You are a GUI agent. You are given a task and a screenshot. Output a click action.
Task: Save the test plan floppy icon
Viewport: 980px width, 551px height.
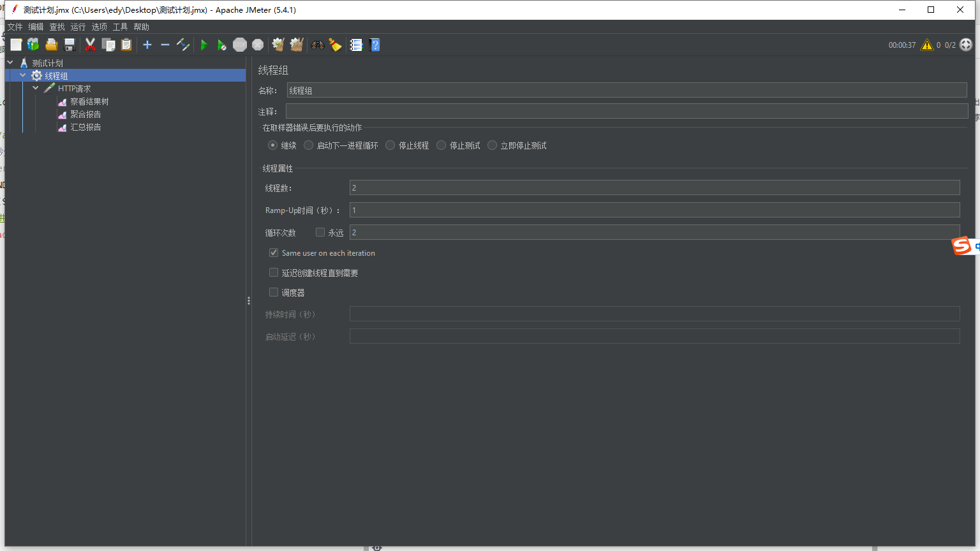[70, 45]
